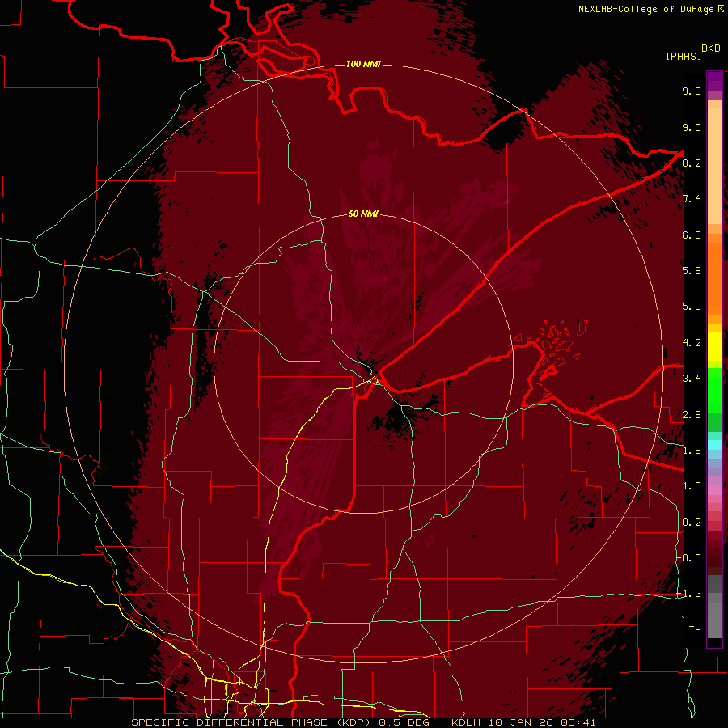Click the 9.8 scale value
The image size is (728, 728).
[692, 91]
